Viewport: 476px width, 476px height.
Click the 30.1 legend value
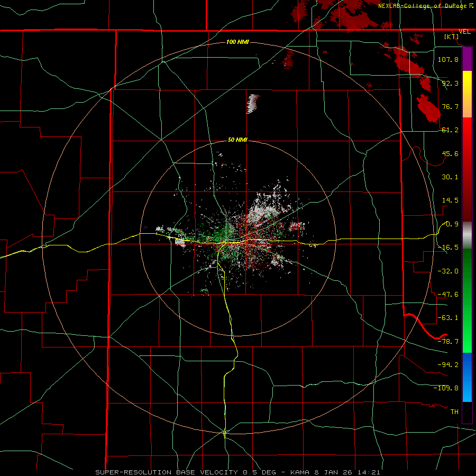click(x=450, y=177)
